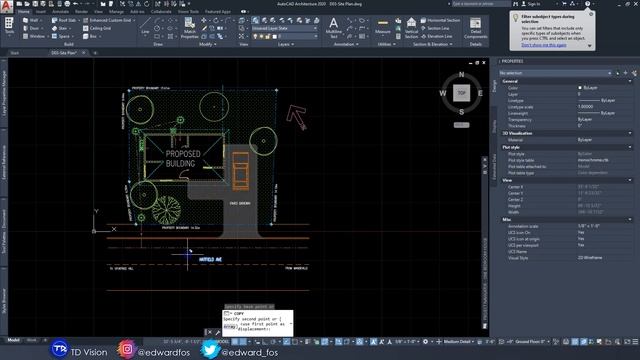
Task: Choose the Enhanced Custom Grid tool
Action: click(108, 20)
